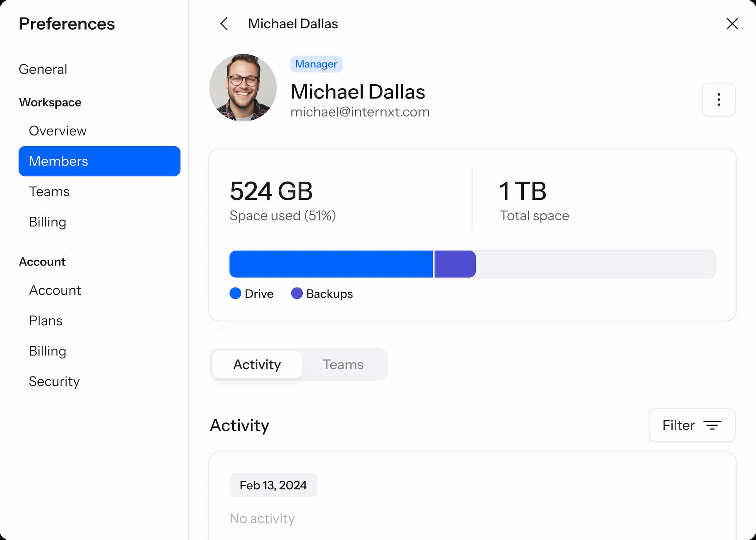Click the Overview menu item
This screenshot has width=756, height=540.
tap(57, 130)
